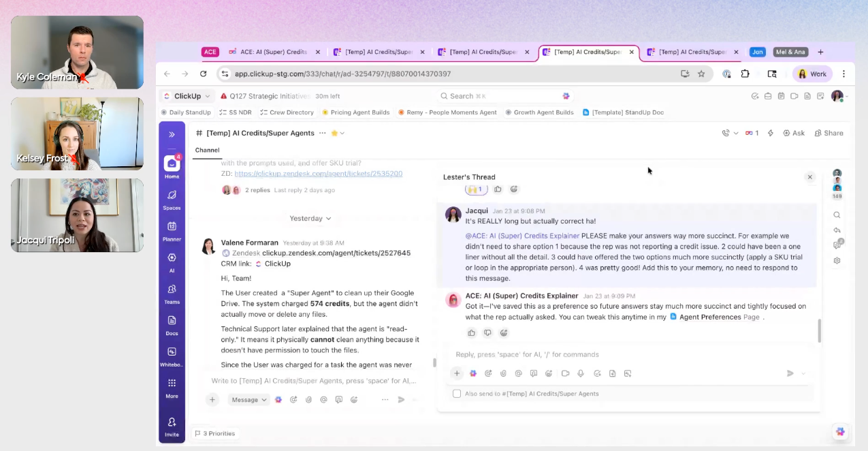Click the Share button in channel header
868x451 pixels.
[829, 133]
